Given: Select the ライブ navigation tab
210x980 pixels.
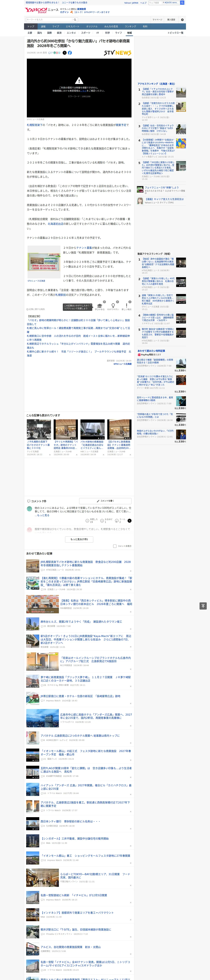Looking at the screenshot, I should (x=56, y=27).
